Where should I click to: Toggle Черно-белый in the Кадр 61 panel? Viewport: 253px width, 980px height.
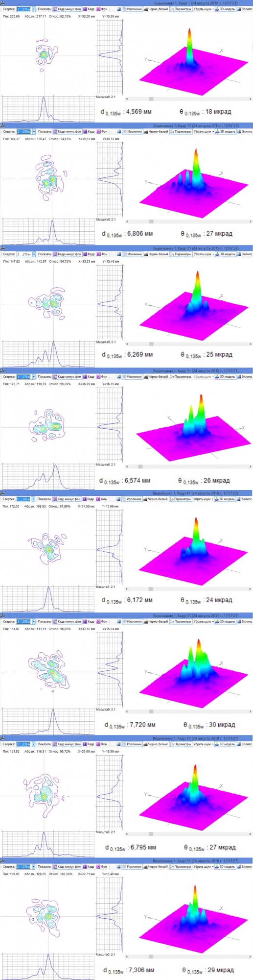(156, 744)
